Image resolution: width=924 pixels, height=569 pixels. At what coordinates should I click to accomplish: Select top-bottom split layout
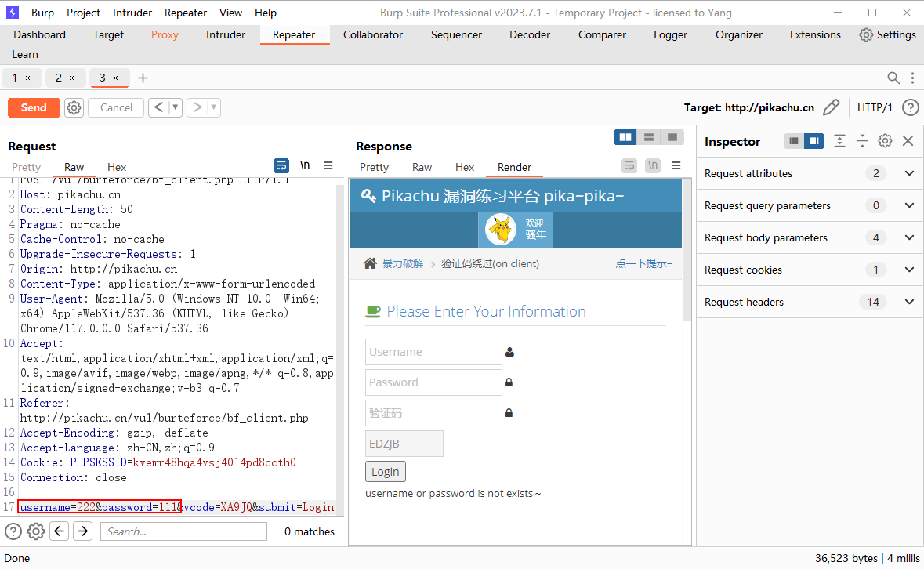tap(649, 137)
